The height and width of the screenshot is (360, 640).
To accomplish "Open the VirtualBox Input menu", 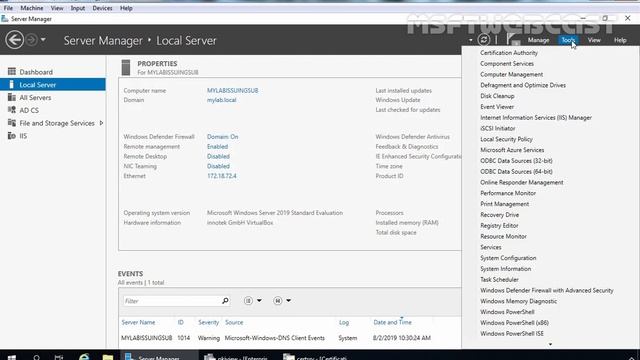I will [78, 8].
